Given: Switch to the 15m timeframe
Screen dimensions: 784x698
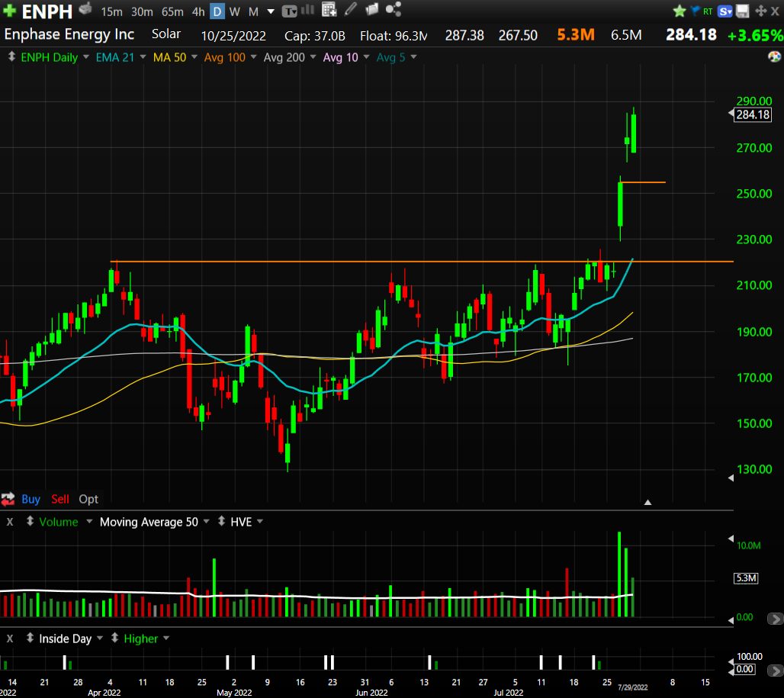Looking at the screenshot, I should coord(111,11).
